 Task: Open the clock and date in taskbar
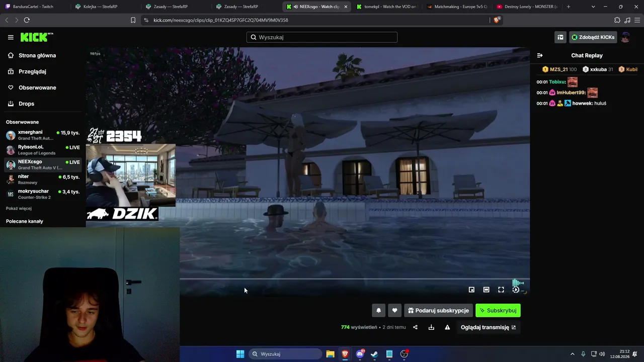(619, 354)
